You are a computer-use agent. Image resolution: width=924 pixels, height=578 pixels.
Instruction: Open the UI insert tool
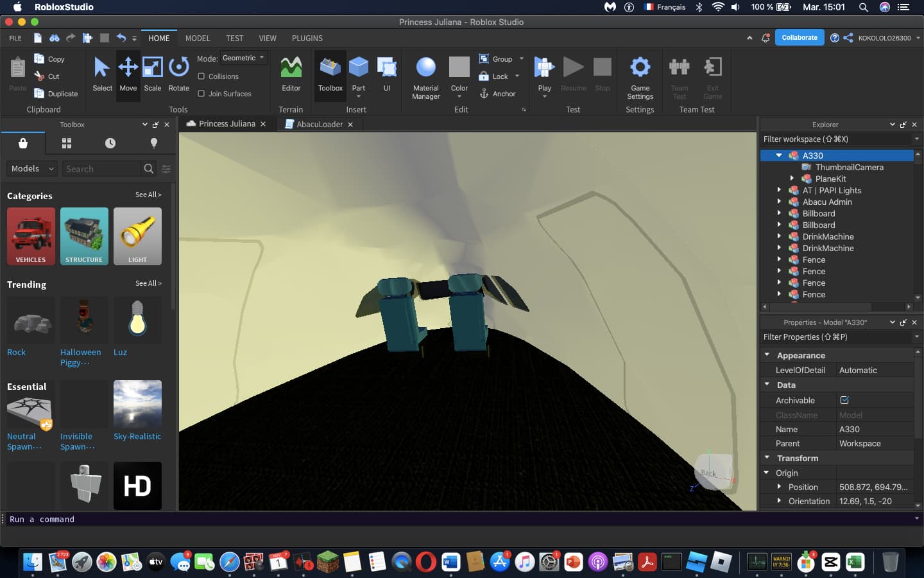coord(387,74)
